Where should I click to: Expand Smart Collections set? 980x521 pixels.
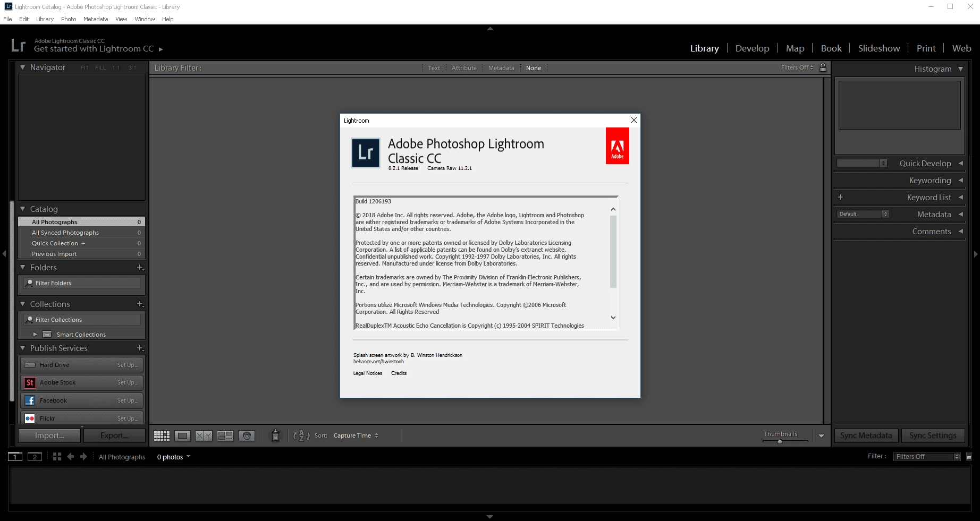click(x=35, y=335)
